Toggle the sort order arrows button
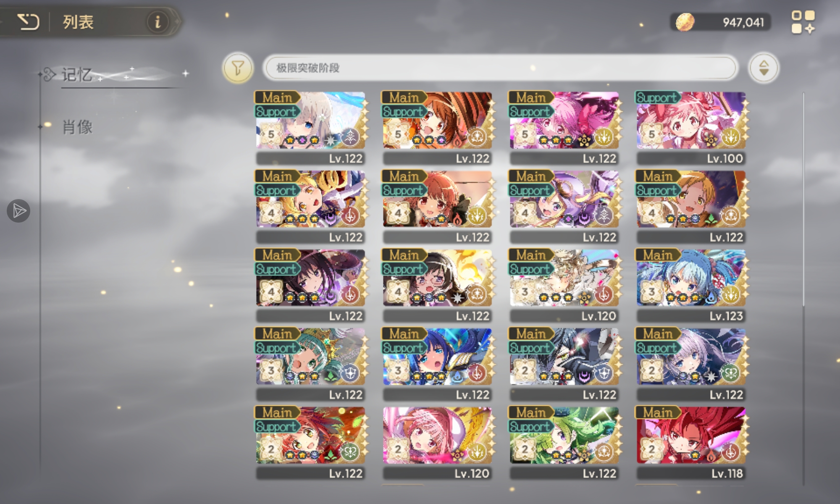 (764, 68)
